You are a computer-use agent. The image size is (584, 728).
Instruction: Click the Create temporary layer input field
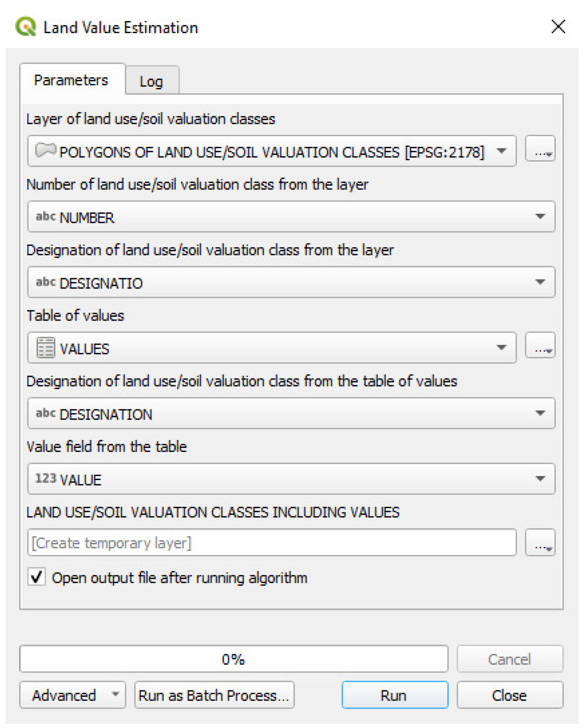[272, 543]
